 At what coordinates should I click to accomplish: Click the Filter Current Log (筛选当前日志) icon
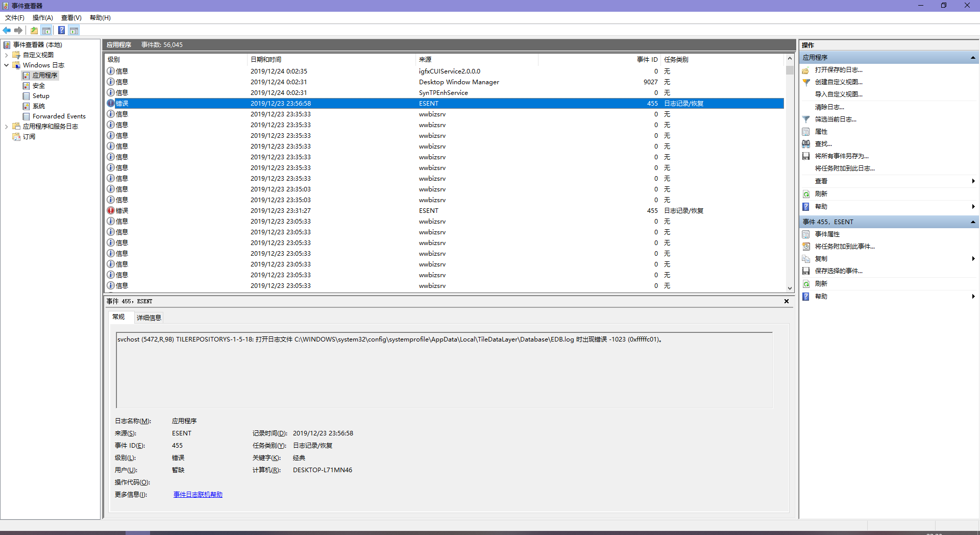[x=806, y=119]
